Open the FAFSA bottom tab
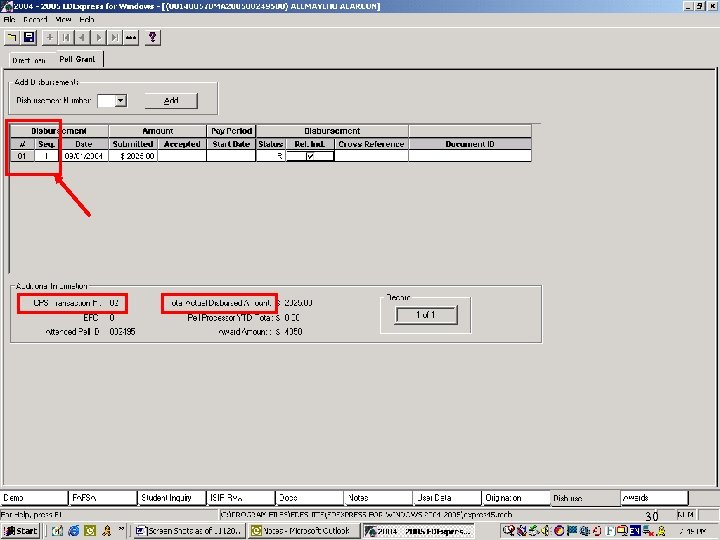This screenshot has width=720, height=540. [103, 498]
